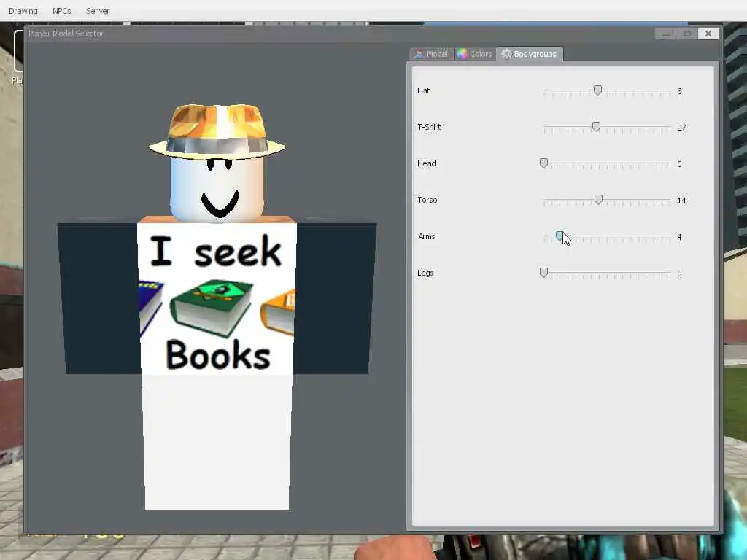Screen dimensions: 747x560
Task: Click the Hat slider handle
Action: 597,90
